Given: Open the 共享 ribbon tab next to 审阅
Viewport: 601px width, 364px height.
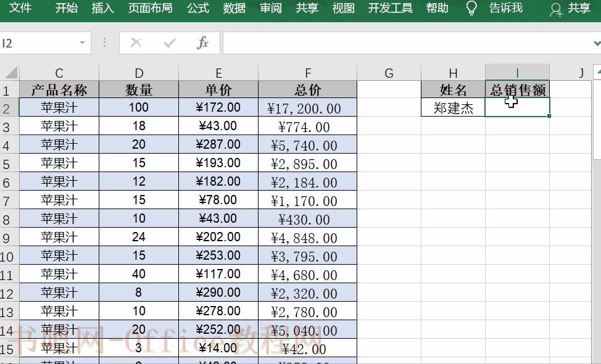Looking at the screenshot, I should coord(307,7).
